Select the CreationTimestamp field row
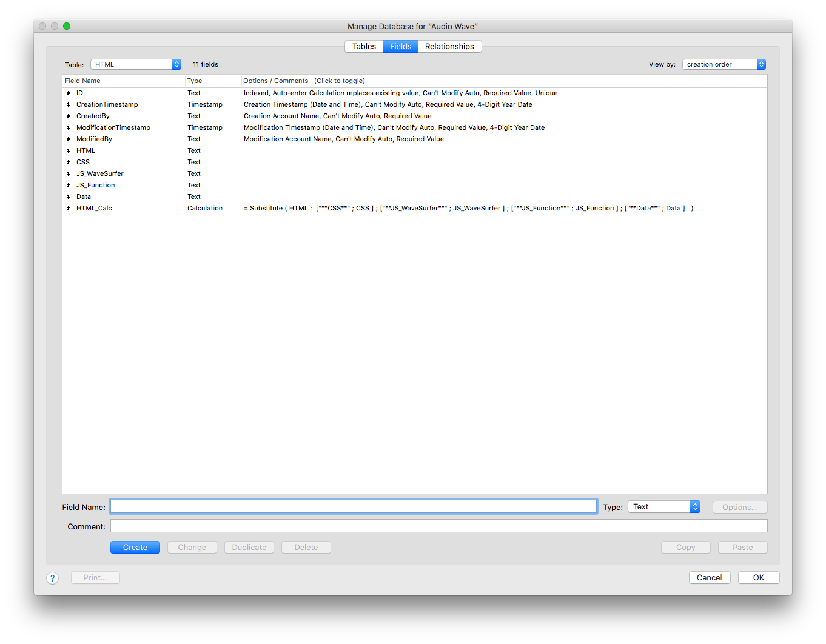 pyautogui.click(x=415, y=104)
